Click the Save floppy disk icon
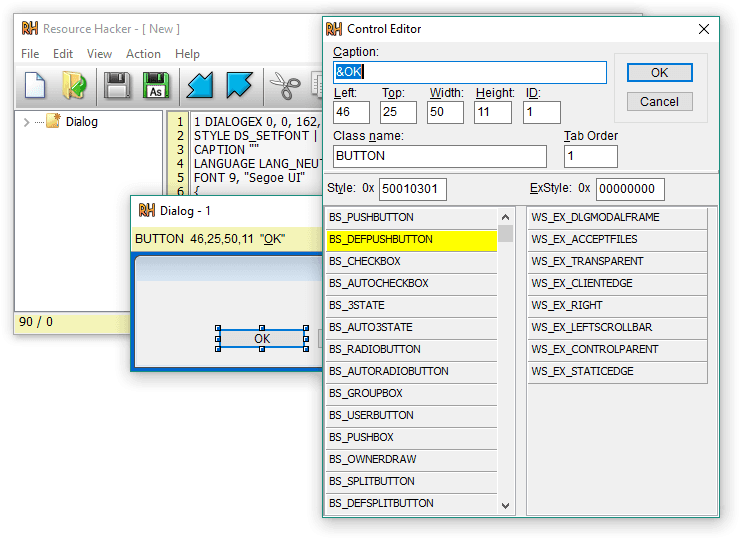The image size is (741, 540). pos(117,86)
